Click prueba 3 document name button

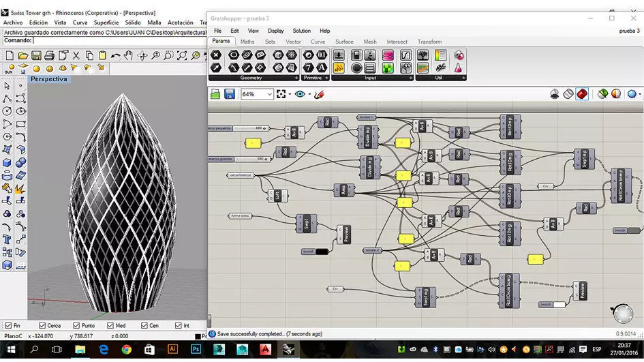pyautogui.click(x=629, y=31)
